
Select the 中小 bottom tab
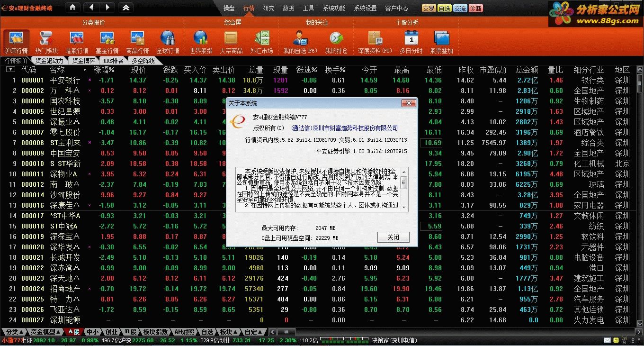(93, 331)
